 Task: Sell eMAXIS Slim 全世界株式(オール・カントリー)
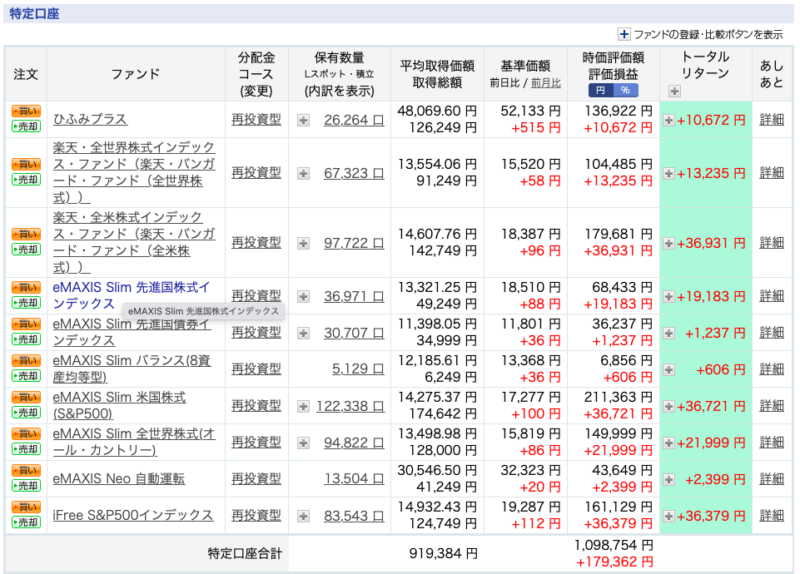point(26,449)
